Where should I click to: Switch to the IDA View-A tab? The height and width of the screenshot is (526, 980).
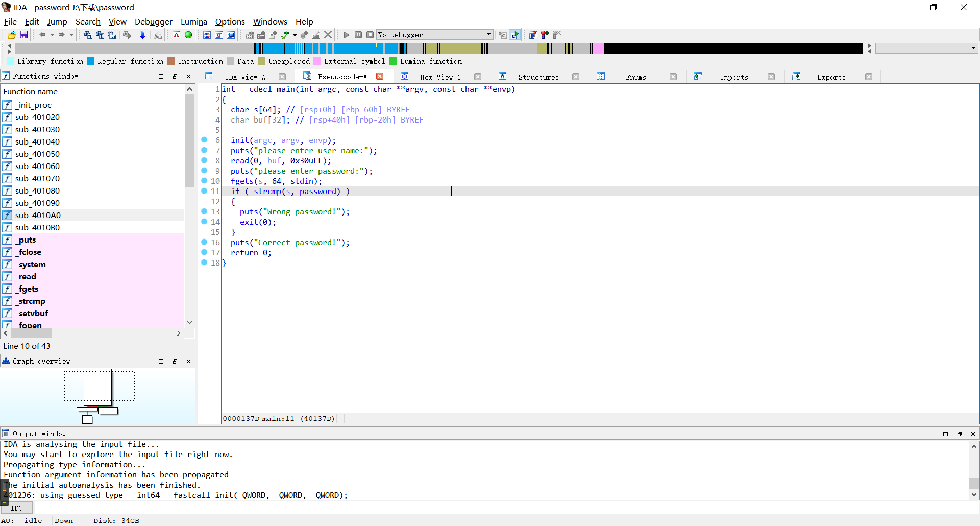[245, 77]
